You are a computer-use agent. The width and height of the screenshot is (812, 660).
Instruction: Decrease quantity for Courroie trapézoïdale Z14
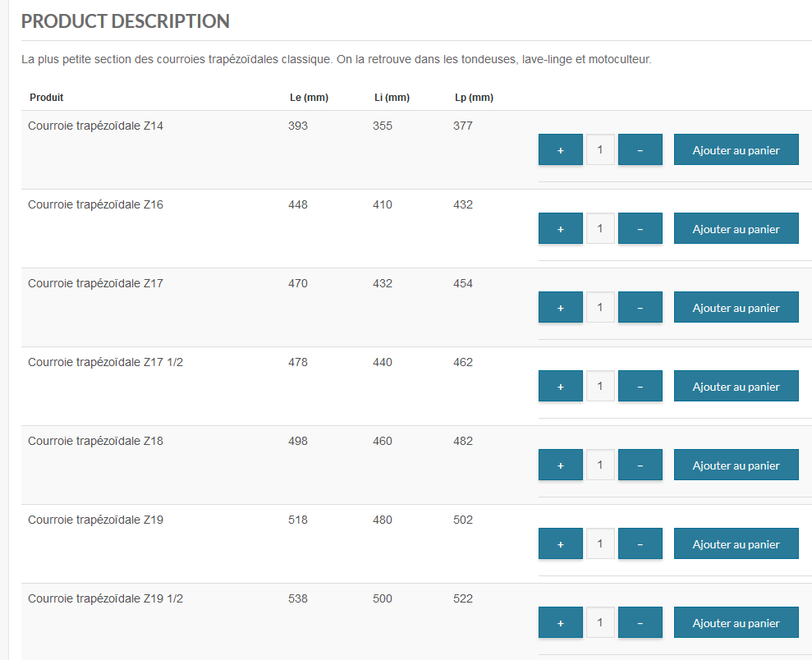640,150
